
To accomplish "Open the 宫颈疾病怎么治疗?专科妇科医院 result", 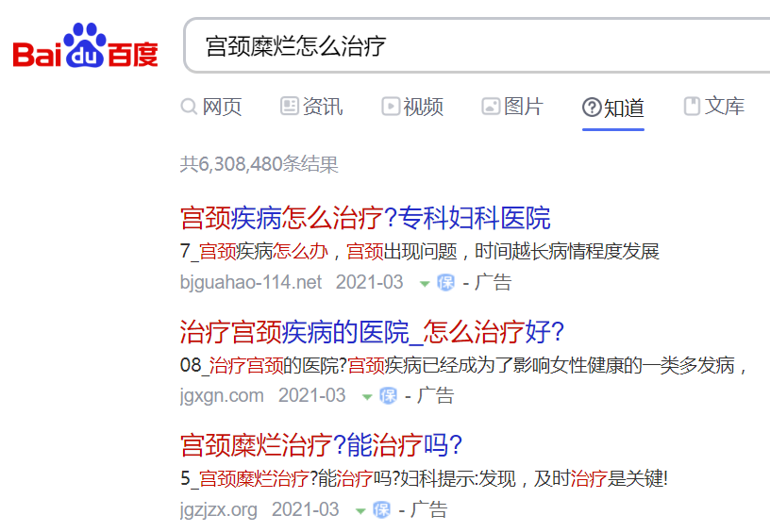I will tap(365, 219).
